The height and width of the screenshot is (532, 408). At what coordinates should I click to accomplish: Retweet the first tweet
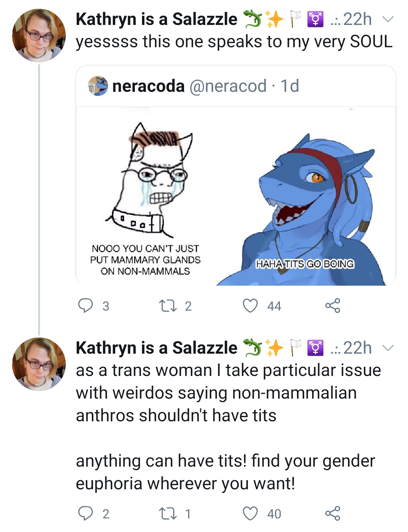(166, 306)
